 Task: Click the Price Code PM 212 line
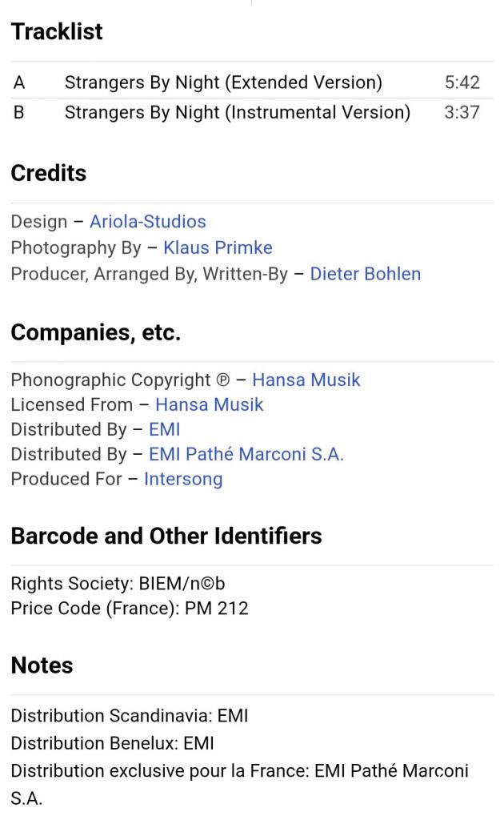[x=130, y=609]
